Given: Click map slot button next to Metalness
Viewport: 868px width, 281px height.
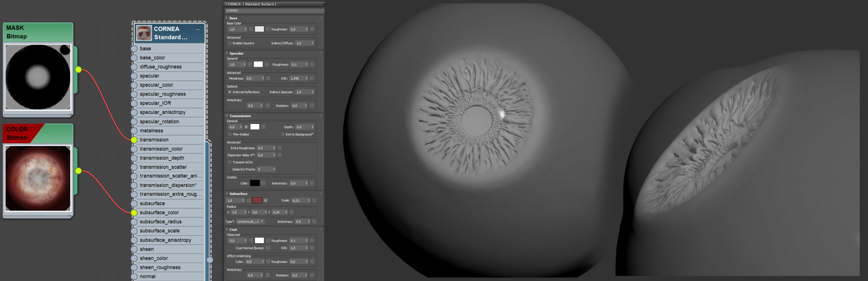Looking at the screenshot, I should tap(268, 79).
